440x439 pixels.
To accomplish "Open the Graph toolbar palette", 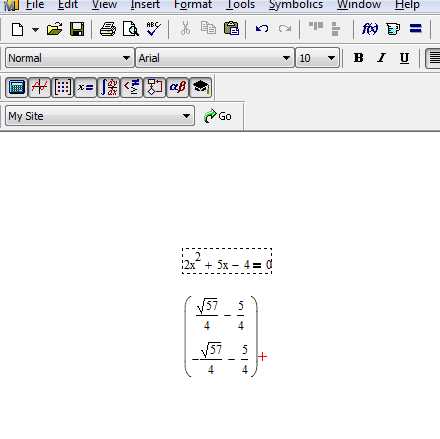I will (x=40, y=87).
